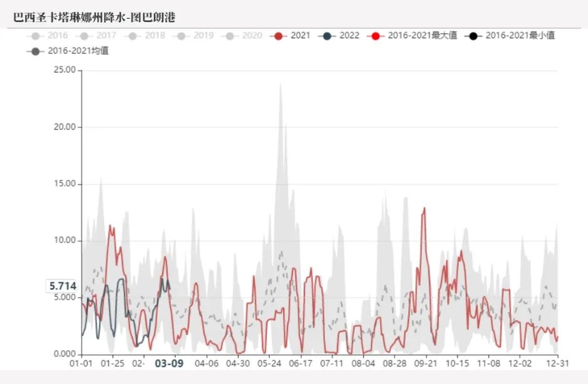Click the highlighted 03-09 axis label
Image resolution: width=588 pixels, height=384 pixels.
[169, 362]
